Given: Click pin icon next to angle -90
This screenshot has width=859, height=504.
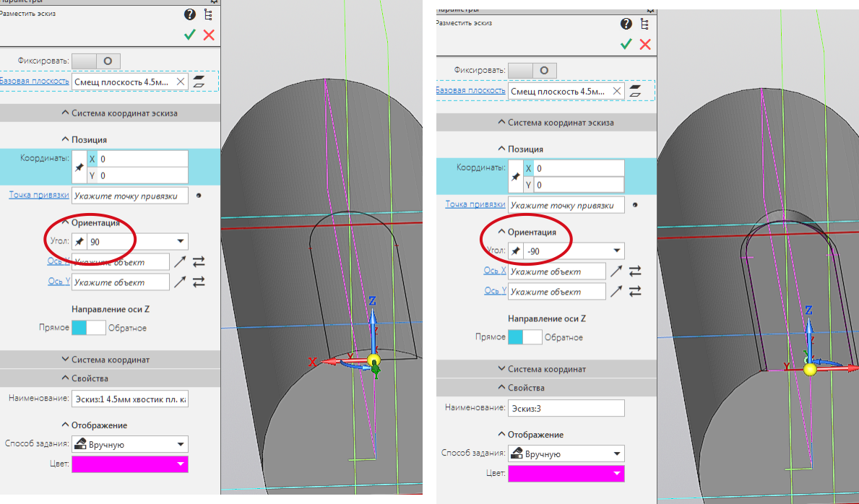Looking at the screenshot, I should click(516, 251).
